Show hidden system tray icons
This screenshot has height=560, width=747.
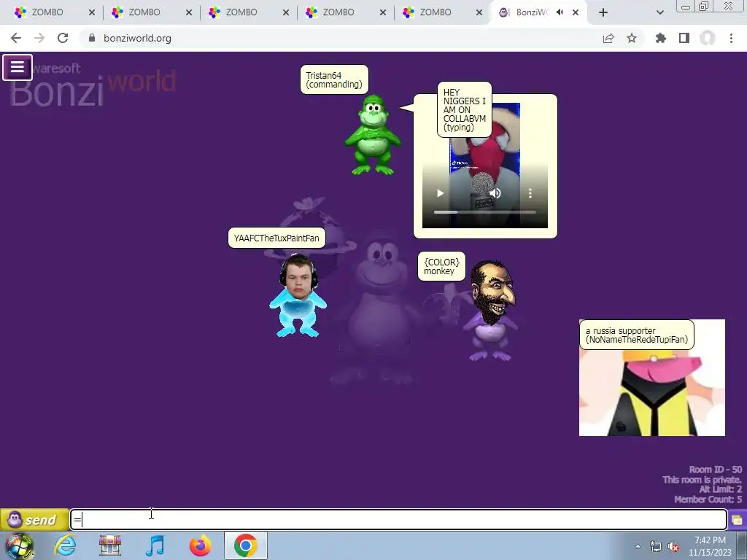coord(638,546)
